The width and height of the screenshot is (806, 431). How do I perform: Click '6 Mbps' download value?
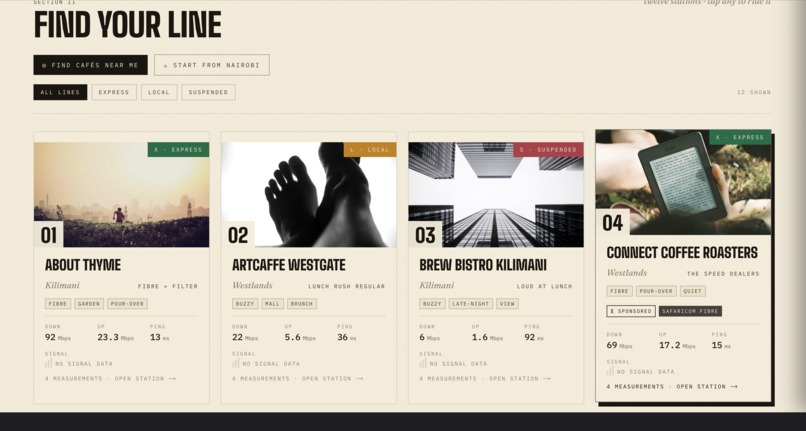[x=432, y=337]
